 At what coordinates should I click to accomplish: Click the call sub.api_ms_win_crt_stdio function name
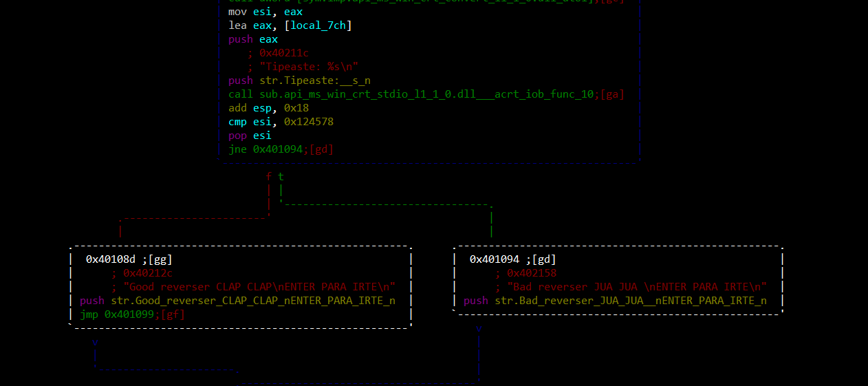(x=425, y=94)
